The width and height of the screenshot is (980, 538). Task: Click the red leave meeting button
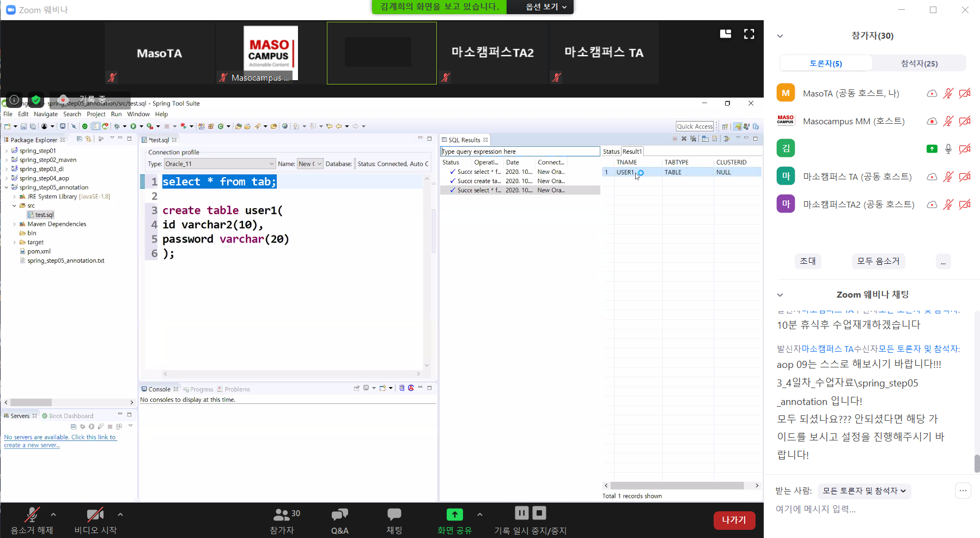click(x=734, y=520)
